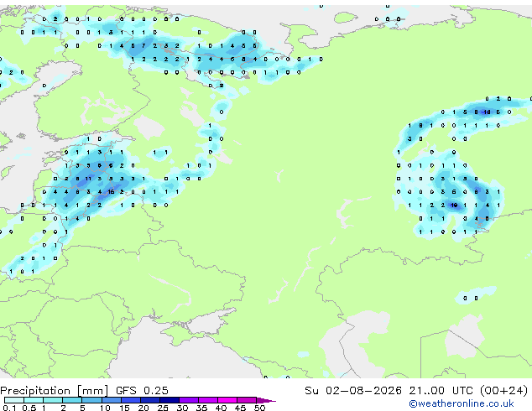Click the '25' legend scale label
Image resolution: width=532 pixels, height=411 pixels.
point(163,408)
